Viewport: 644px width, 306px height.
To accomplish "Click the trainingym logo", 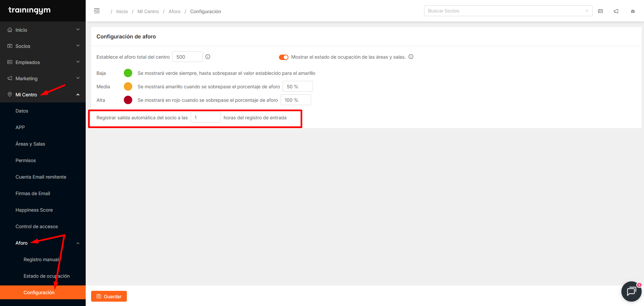I will click(x=29, y=10).
